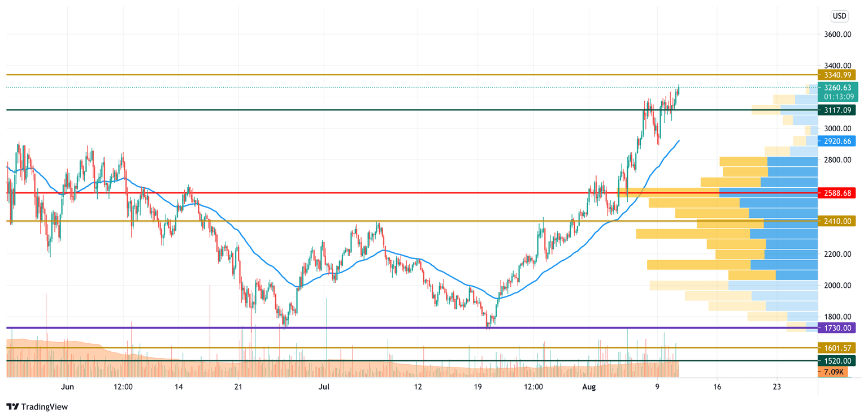868x418 pixels.
Task: Select the green line at 1520.00
Action: [396, 360]
